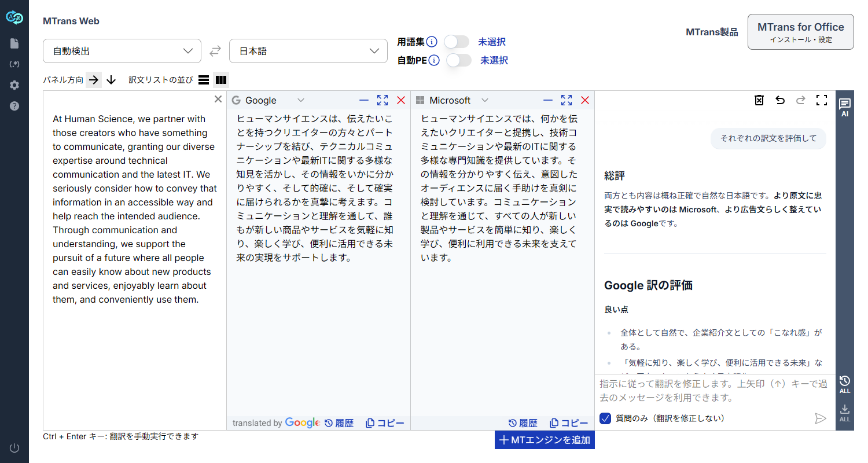Open the AI tab on right sidebar
The image size is (868, 463).
(x=845, y=107)
